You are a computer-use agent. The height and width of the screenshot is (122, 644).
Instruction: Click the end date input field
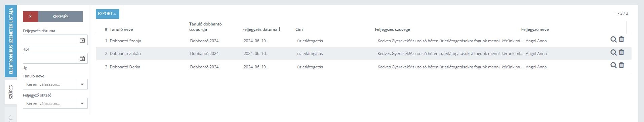tap(50, 59)
